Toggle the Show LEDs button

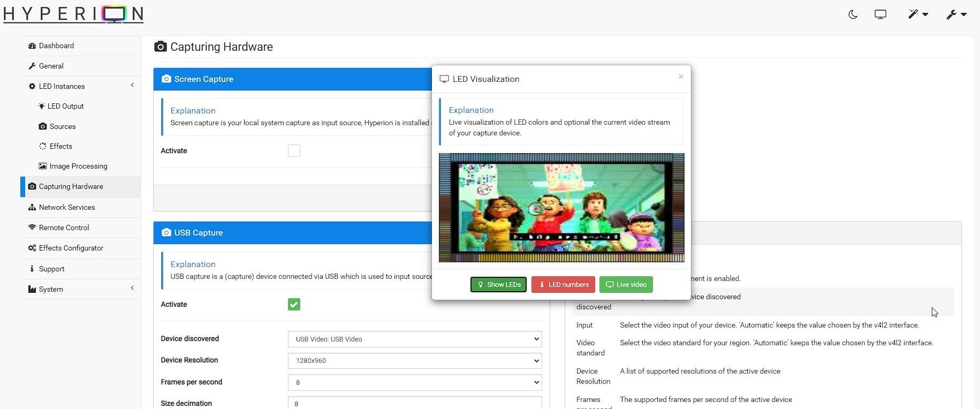point(498,285)
